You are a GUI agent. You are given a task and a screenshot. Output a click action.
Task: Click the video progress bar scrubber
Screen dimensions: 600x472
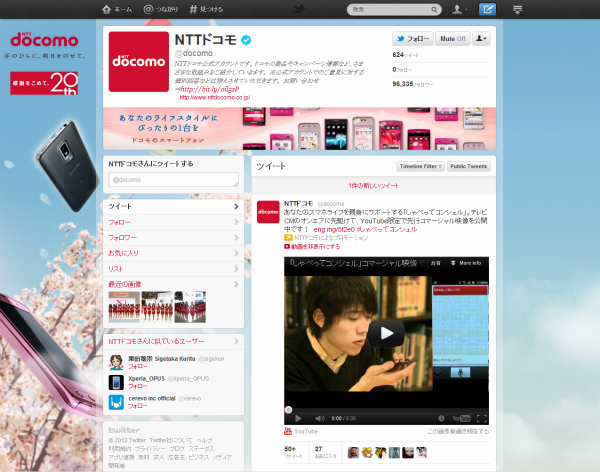(289, 410)
